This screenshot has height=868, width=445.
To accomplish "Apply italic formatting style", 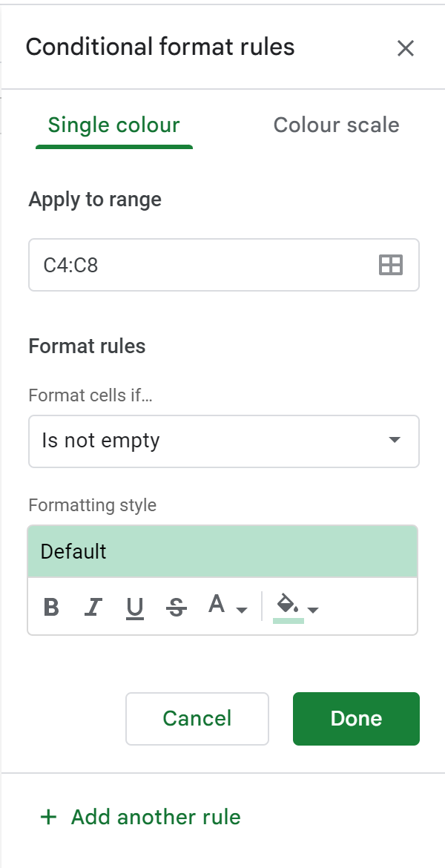I will pos(93,607).
